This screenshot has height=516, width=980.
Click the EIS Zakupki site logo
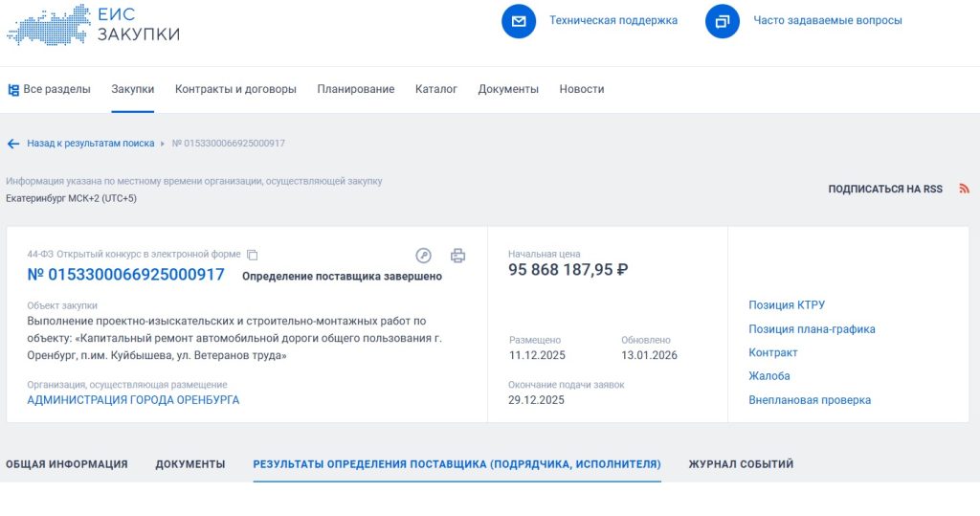click(93, 24)
